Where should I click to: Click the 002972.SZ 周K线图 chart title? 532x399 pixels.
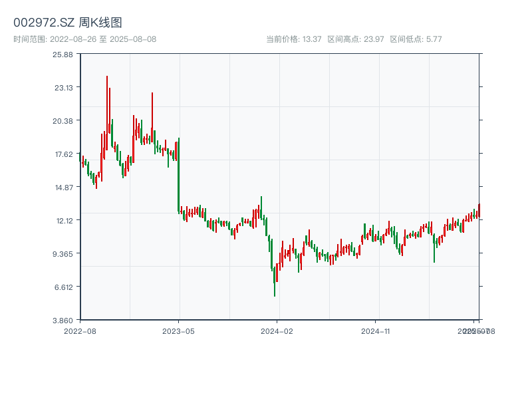[x=68, y=23]
